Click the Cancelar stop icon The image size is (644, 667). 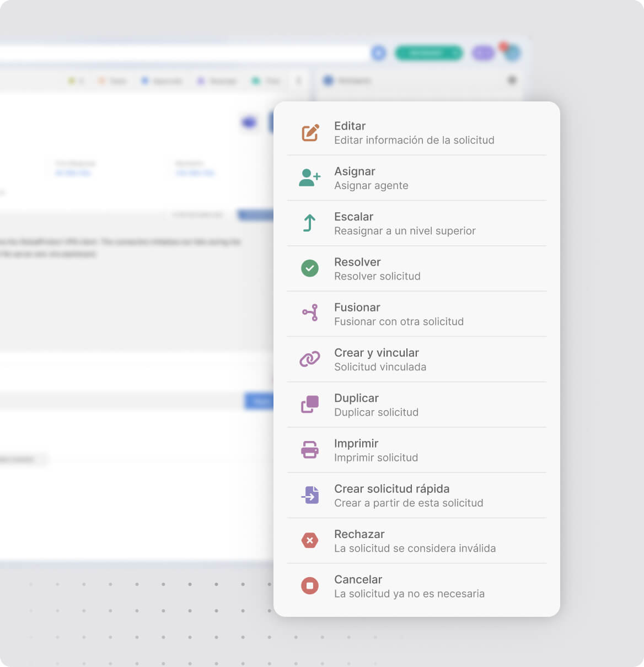coord(309,585)
